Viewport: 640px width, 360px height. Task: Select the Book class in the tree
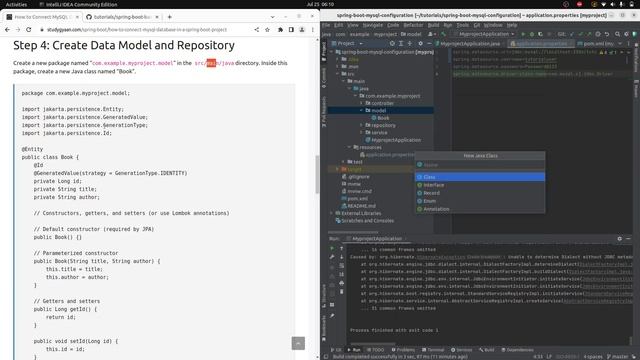pyautogui.click(x=380, y=118)
